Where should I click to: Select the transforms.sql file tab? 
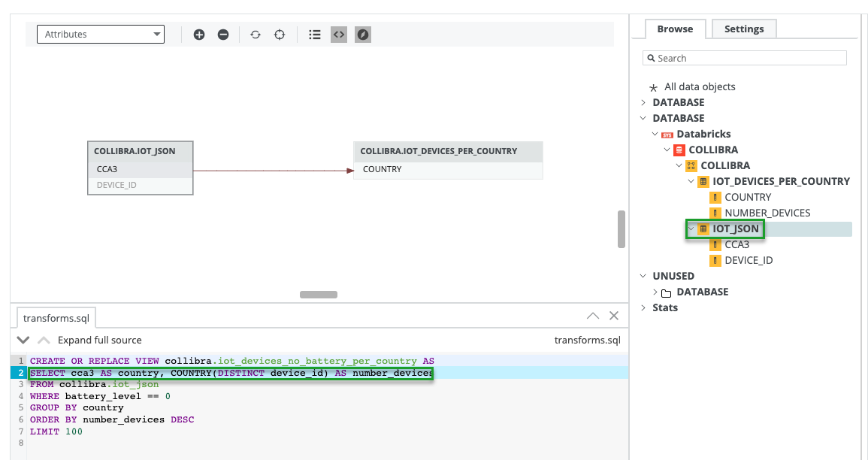(x=53, y=318)
